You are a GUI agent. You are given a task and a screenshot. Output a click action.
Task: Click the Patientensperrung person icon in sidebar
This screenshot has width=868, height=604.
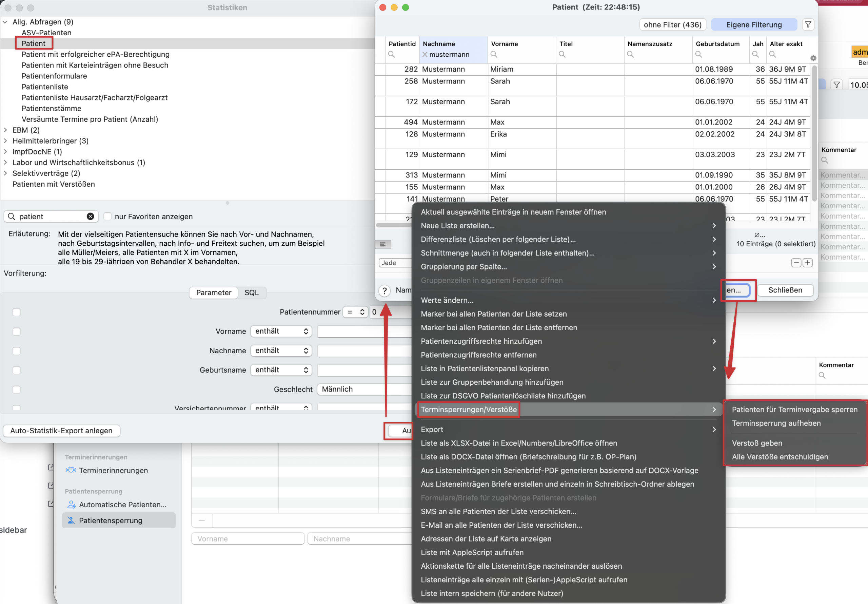(x=71, y=521)
